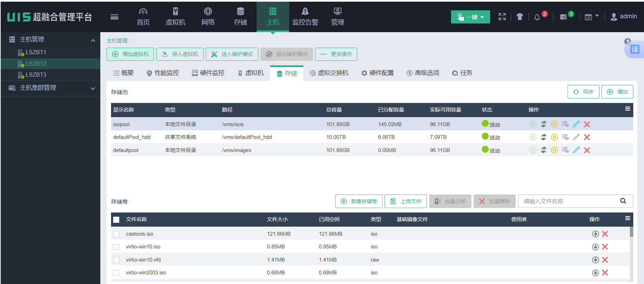Image resolution: width=644 pixels, height=284 pixels.
Task: Open the 监控告警 top menu
Action: (305, 17)
